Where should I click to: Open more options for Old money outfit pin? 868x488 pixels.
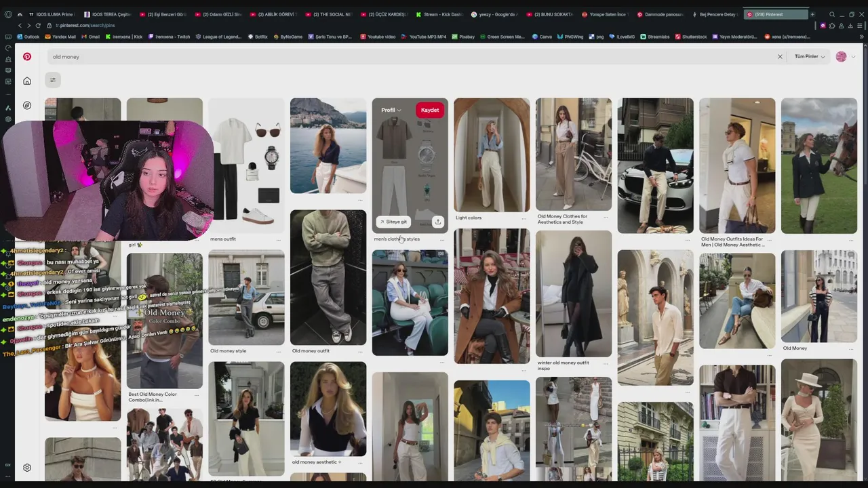[360, 351]
